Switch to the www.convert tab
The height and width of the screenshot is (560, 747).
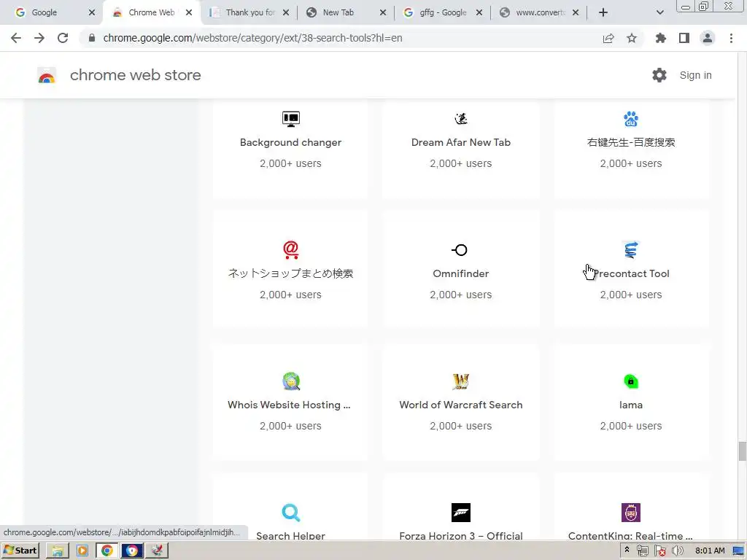(541, 12)
